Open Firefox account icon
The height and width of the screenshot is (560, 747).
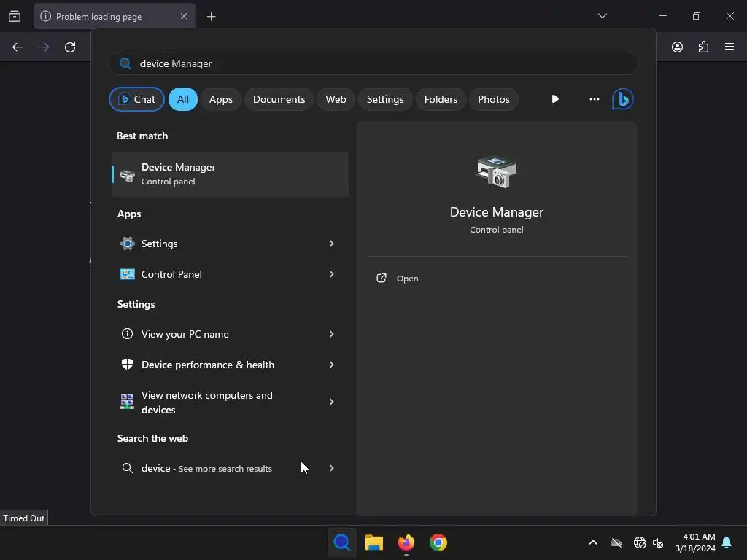pyautogui.click(x=677, y=47)
